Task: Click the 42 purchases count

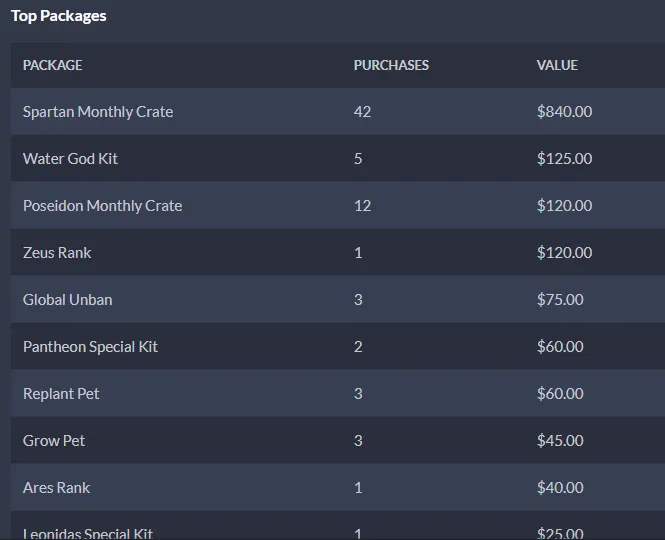Action: 362,112
